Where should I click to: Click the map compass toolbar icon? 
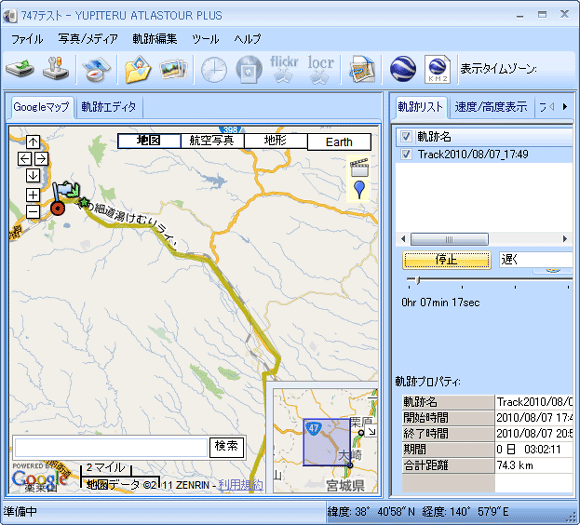(x=96, y=69)
